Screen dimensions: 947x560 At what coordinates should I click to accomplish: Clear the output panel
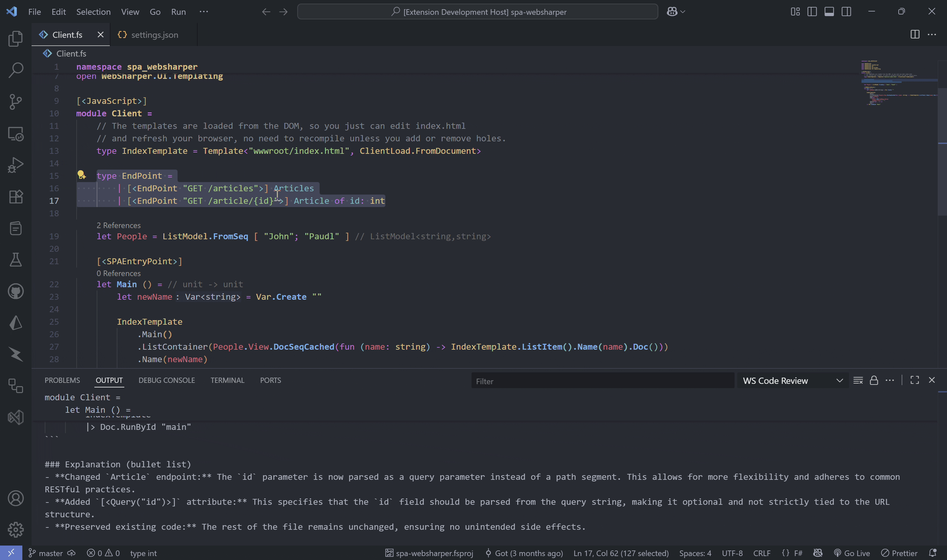858,380
